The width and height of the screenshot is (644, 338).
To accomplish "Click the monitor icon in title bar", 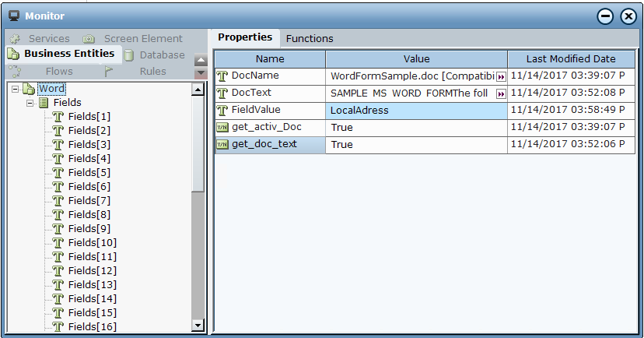I will click(13, 16).
